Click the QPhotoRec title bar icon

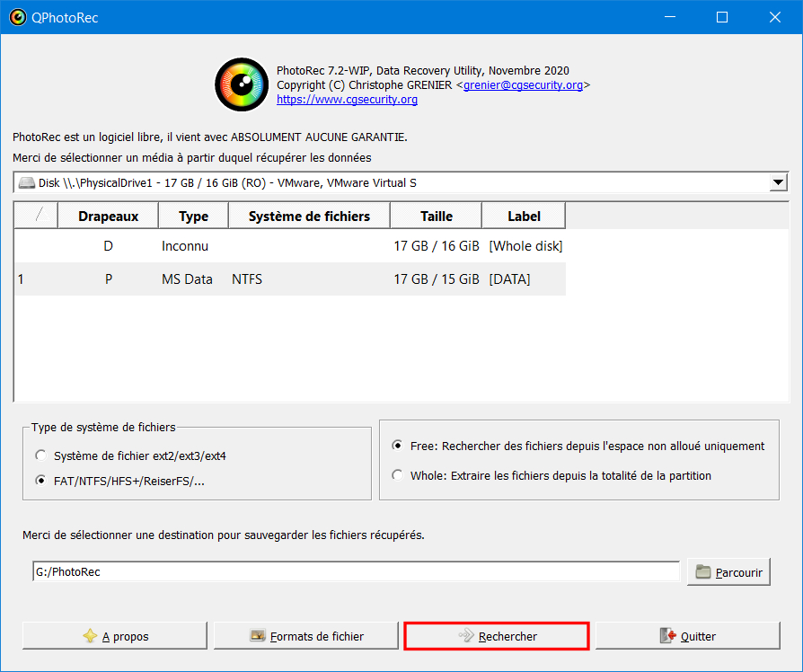click(18, 17)
